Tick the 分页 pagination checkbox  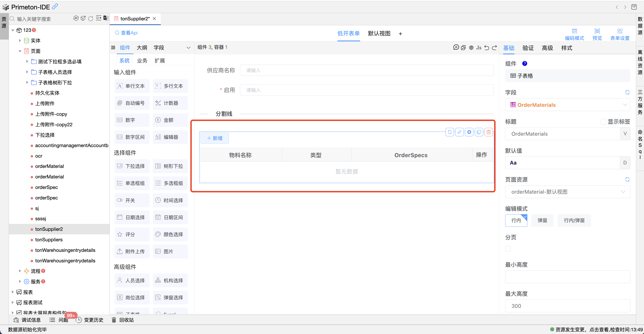508,248
